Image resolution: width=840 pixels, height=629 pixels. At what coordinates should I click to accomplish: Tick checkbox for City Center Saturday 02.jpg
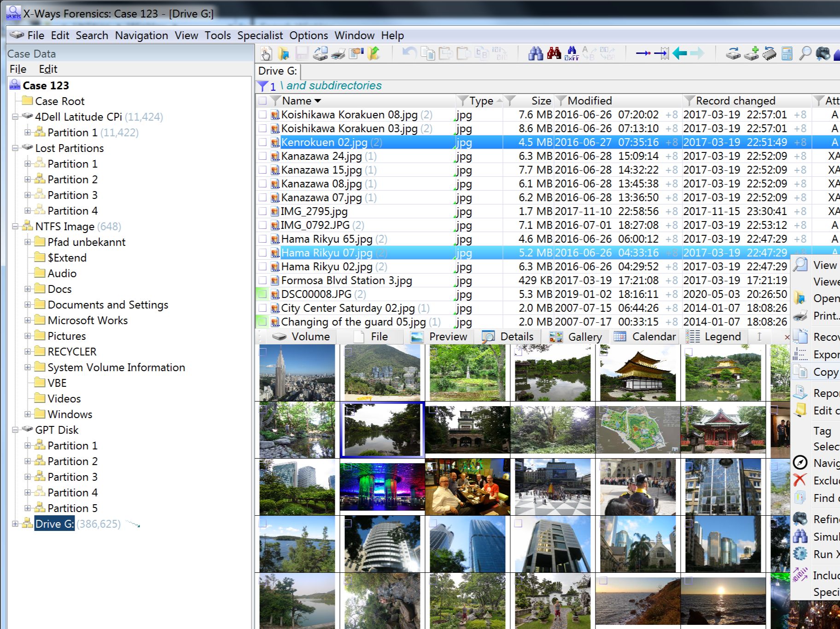(262, 308)
